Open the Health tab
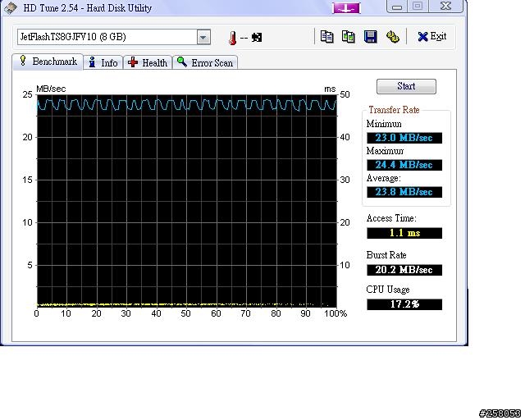The height and width of the screenshot is (420, 525). (148, 62)
